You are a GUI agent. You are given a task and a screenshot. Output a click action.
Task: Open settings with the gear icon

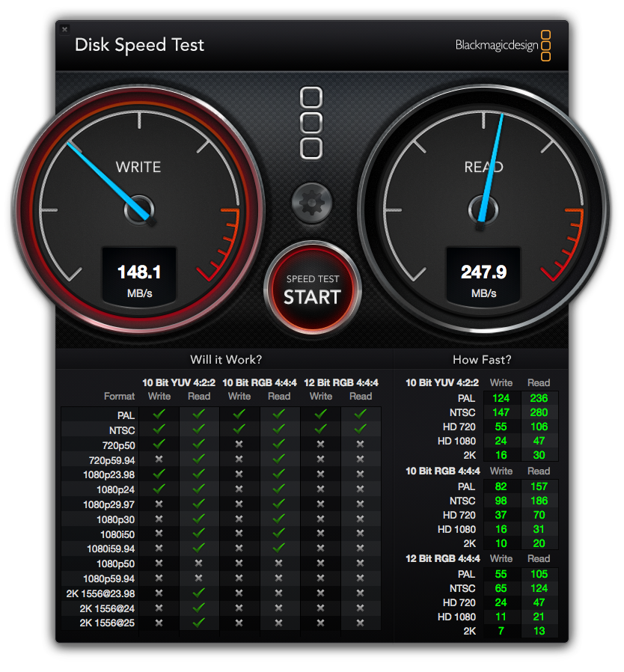coord(312,202)
